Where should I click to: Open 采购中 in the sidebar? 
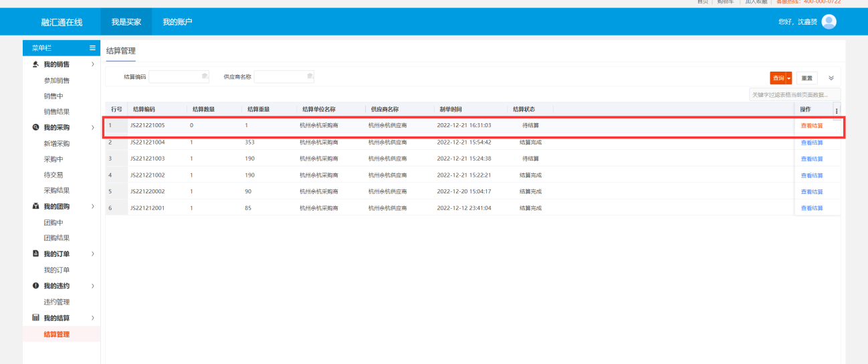pyautogui.click(x=53, y=159)
